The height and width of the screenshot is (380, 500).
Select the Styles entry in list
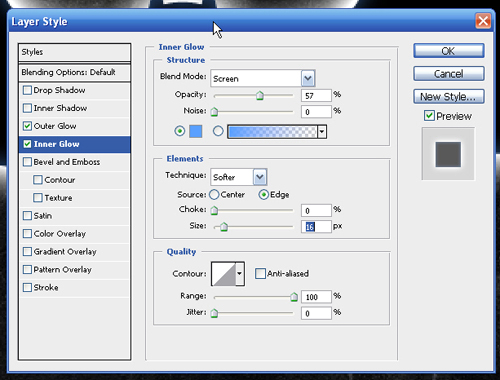click(74, 52)
